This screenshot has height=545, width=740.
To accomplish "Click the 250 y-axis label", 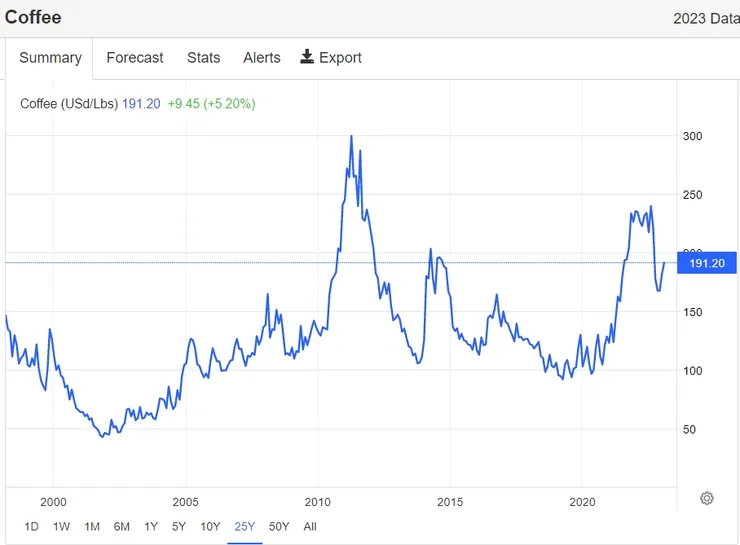I will 692,194.
